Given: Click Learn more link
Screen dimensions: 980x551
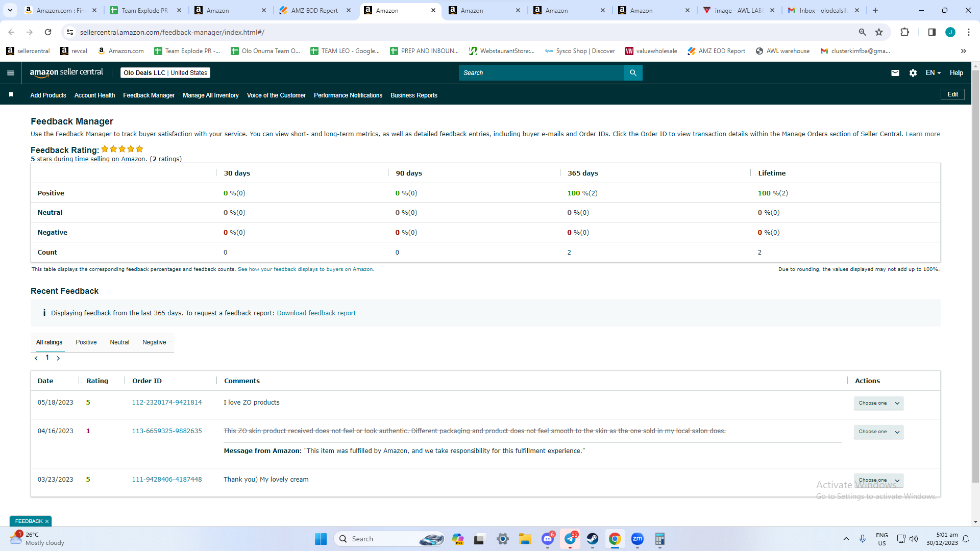Looking at the screenshot, I should (x=922, y=134).
